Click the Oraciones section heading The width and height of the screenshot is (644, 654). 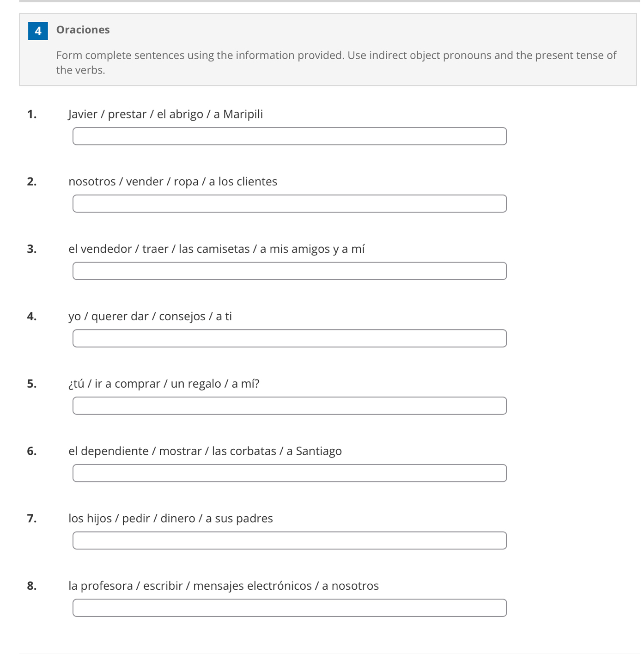coord(82,30)
